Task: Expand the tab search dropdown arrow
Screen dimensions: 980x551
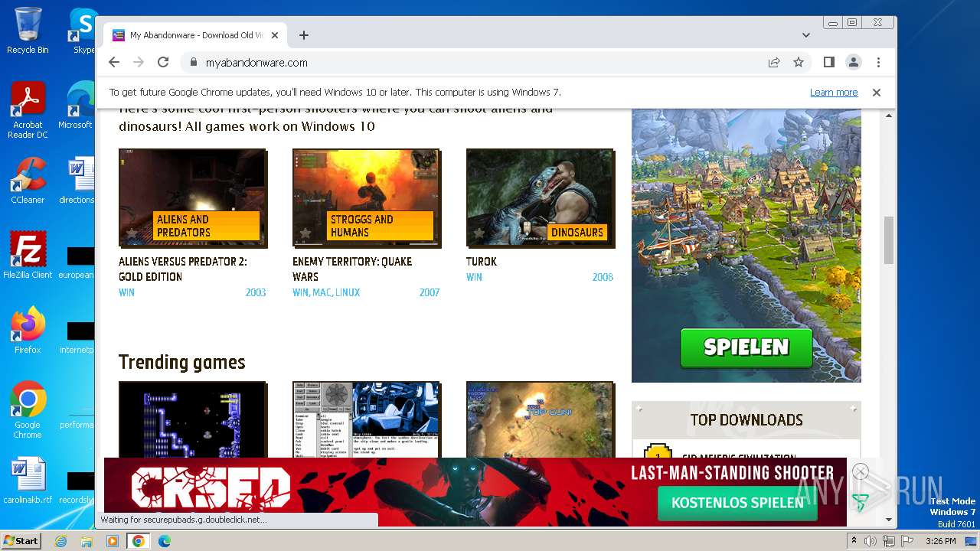Action: 805,35
